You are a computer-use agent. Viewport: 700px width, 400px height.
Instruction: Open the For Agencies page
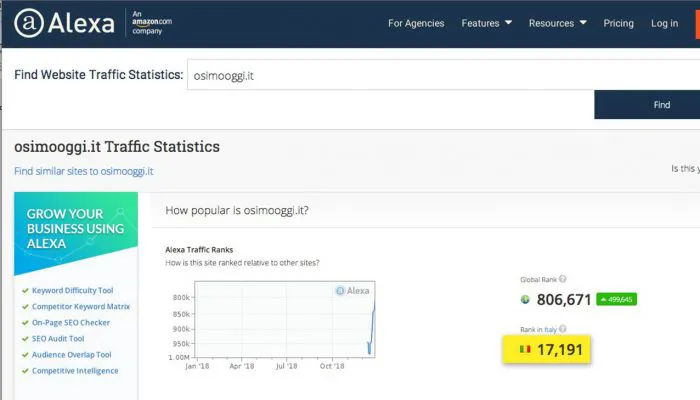tap(416, 23)
